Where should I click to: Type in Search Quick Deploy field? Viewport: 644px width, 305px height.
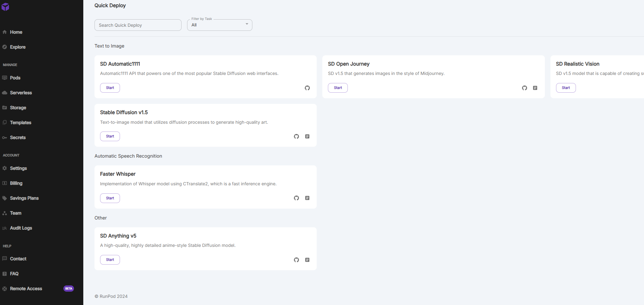click(x=138, y=25)
